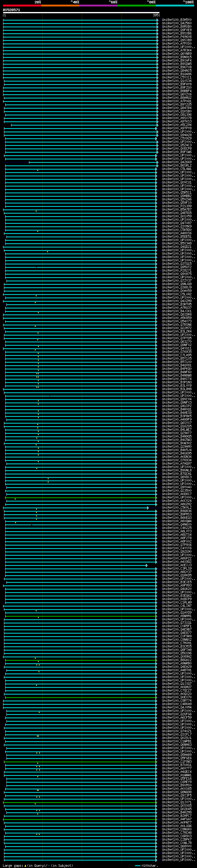The image size is (197, 868).
Task: Open hit UniRef100_C7MCH8
Action: tap(177, 833)
